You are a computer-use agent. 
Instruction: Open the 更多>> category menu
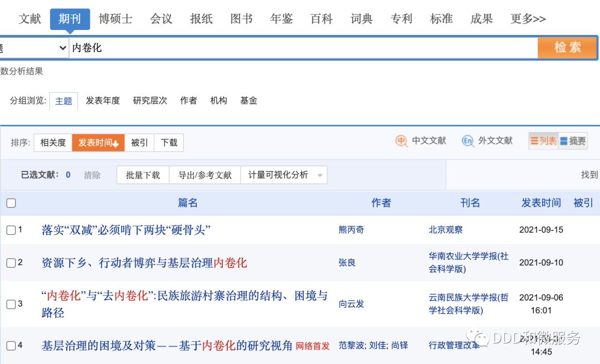(528, 19)
